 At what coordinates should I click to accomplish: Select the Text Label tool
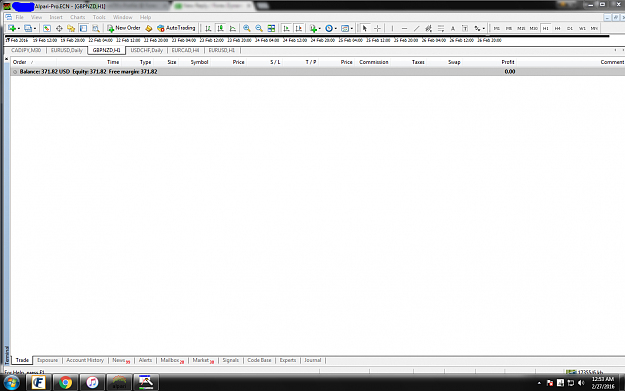coord(465,28)
